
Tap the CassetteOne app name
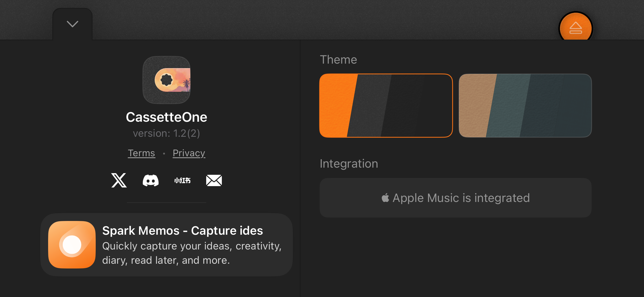[x=167, y=117]
